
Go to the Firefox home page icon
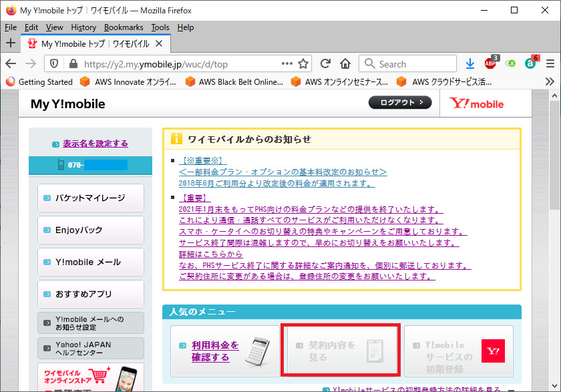(x=345, y=64)
